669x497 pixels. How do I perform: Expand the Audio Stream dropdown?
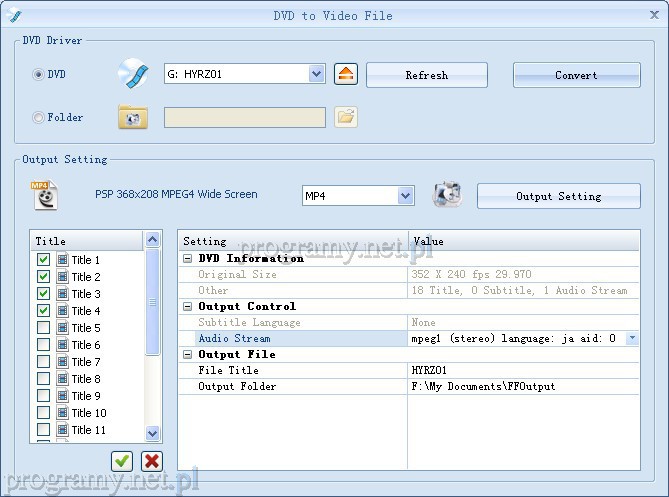tap(632, 339)
